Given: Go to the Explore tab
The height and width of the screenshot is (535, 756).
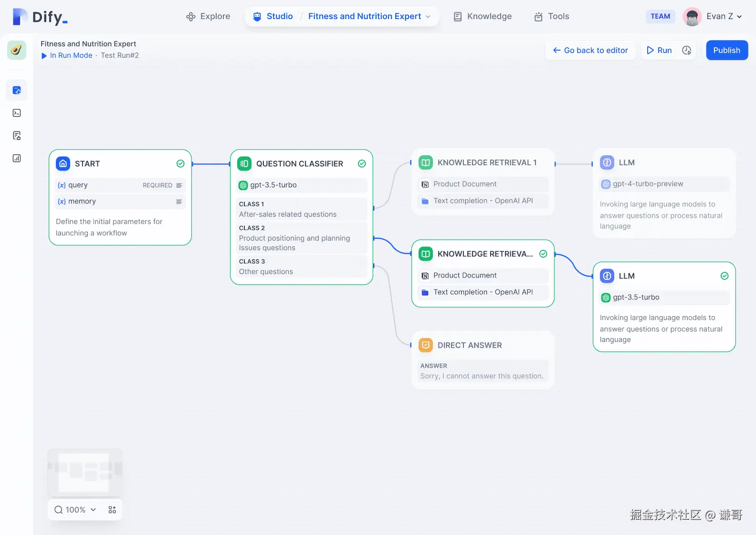Looking at the screenshot, I should [x=208, y=16].
